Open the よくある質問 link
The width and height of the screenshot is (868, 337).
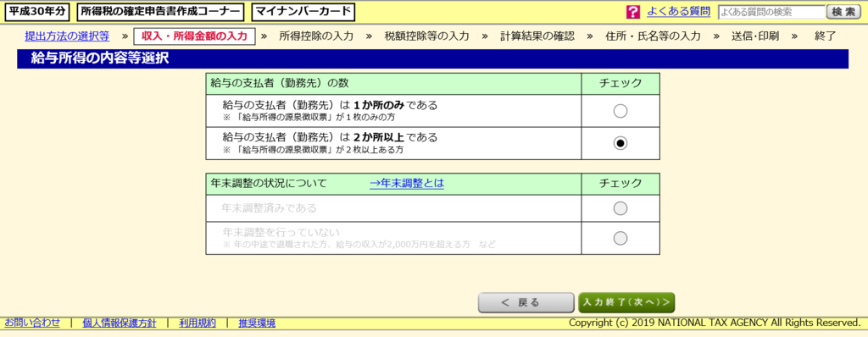point(678,11)
